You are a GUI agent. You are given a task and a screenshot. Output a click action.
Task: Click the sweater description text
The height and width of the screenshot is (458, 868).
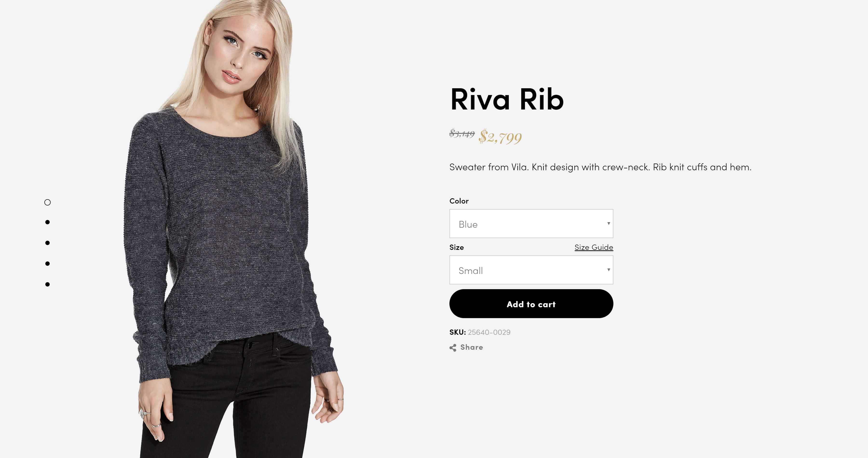pyautogui.click(x=600, y=167)
